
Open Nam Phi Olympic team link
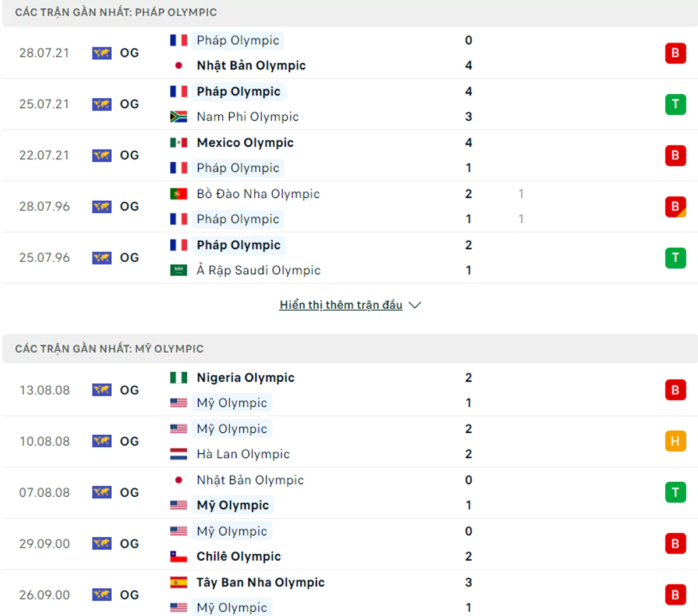[248, 117]
